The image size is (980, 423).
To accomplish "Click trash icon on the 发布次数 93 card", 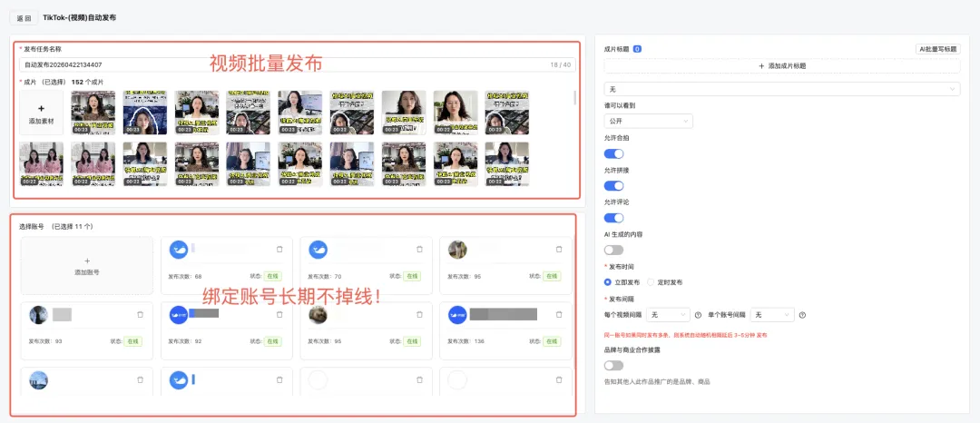I will tap(140, 314).
